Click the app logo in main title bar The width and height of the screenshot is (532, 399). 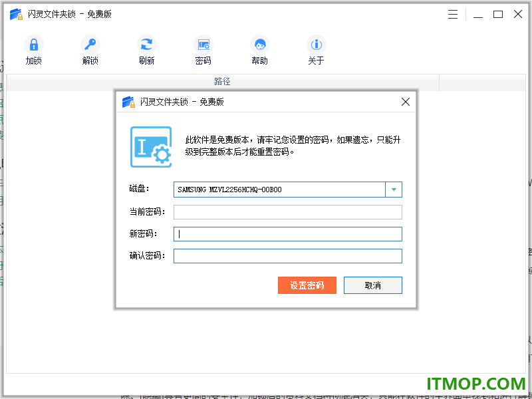point(16,14)
